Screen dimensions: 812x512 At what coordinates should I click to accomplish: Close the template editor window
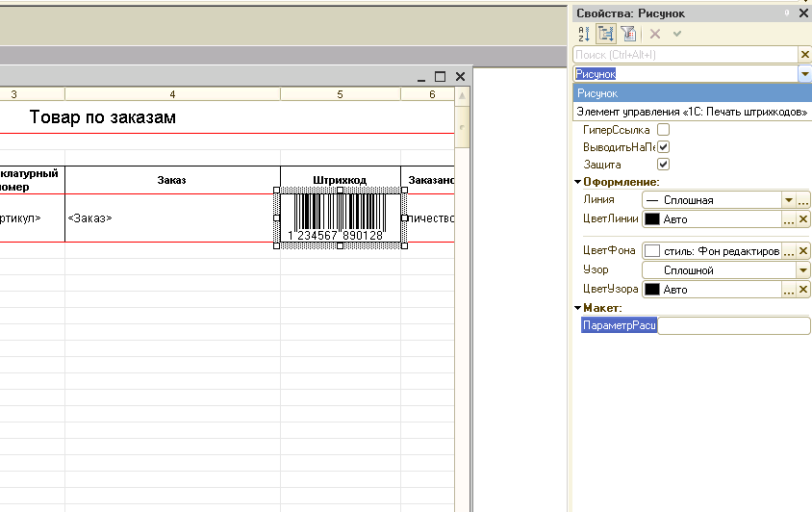[460, 77]
